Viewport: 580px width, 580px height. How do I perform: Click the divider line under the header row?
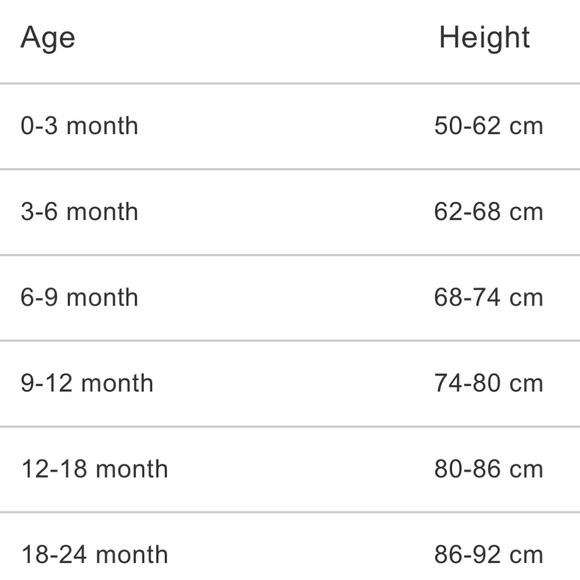coord(290,84)
